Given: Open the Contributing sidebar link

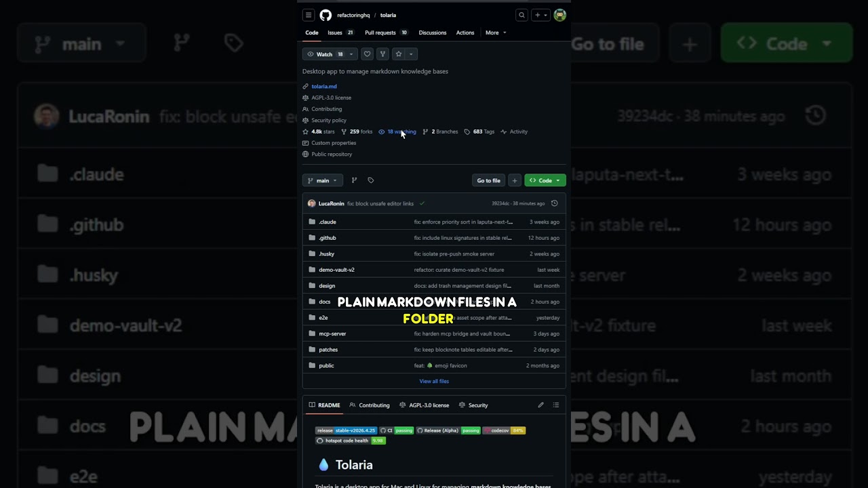Looking at the screenshot, I should click(x=326, y=109).
